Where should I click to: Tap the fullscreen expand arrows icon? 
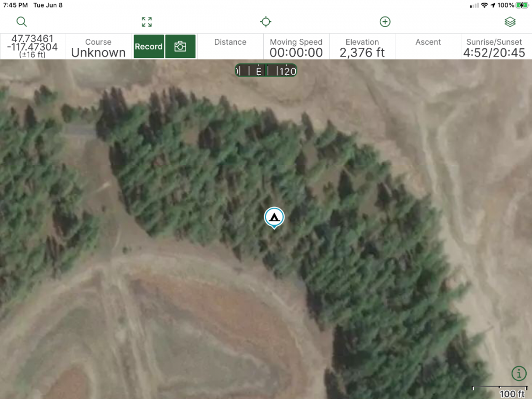147,22
